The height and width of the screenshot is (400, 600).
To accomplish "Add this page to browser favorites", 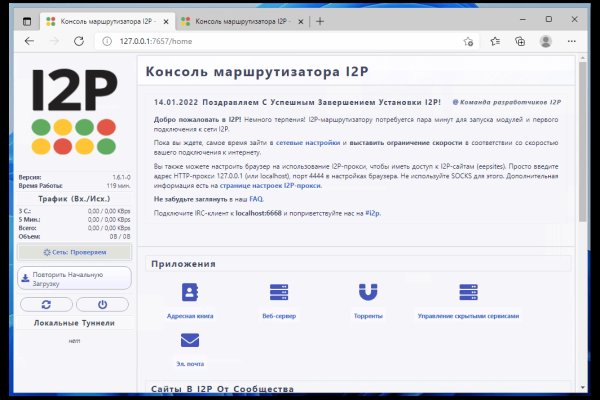I will tap(468, 41).
